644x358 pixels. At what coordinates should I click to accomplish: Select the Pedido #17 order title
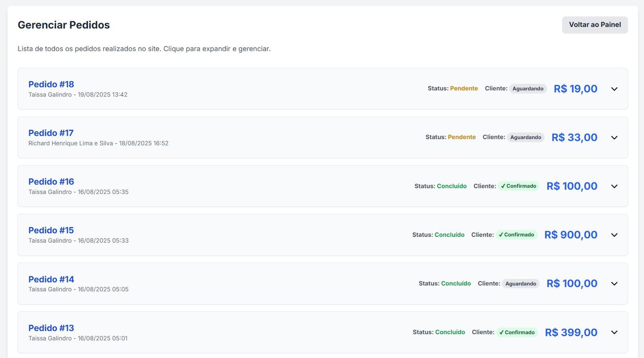pyautogui.click(x=51, y=133)
